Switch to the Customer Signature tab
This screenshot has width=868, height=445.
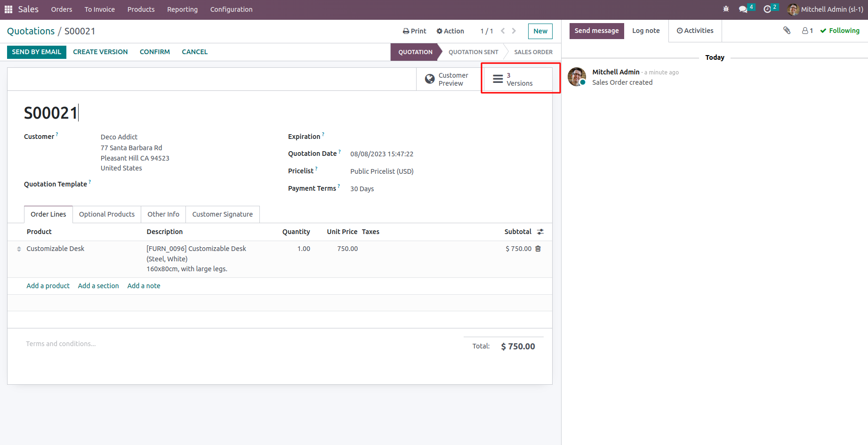223,214
